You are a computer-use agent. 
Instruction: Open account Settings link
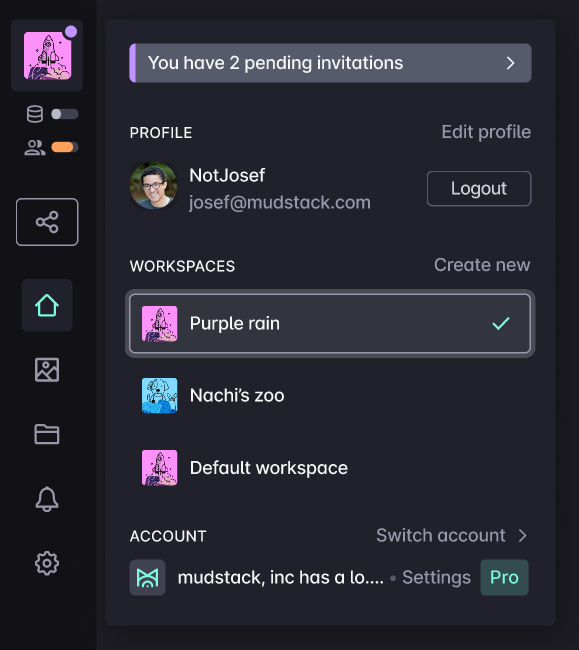point(436,577)
